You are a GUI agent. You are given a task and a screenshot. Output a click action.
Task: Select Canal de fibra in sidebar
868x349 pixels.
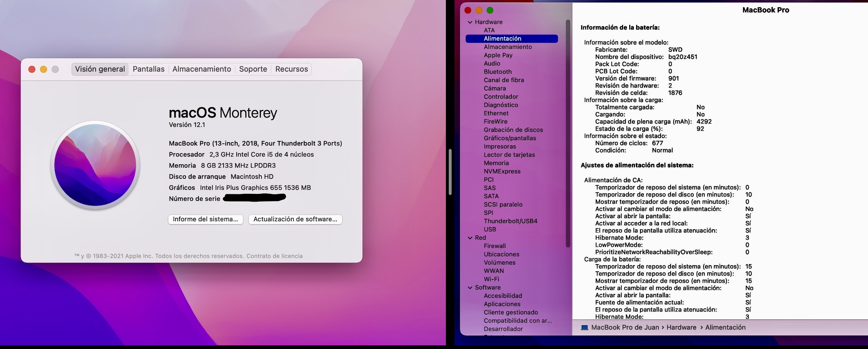coord(504,80)
